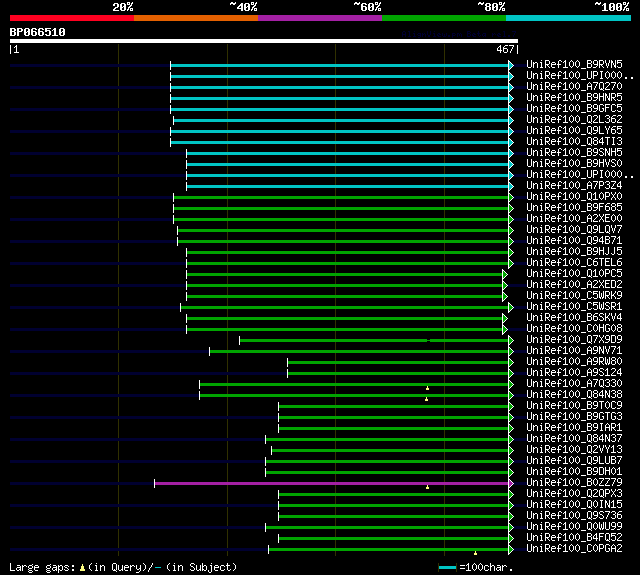Click the white BP066510 query sequence bar
This screenshot has height=575, width=640.
click(264, 41)
